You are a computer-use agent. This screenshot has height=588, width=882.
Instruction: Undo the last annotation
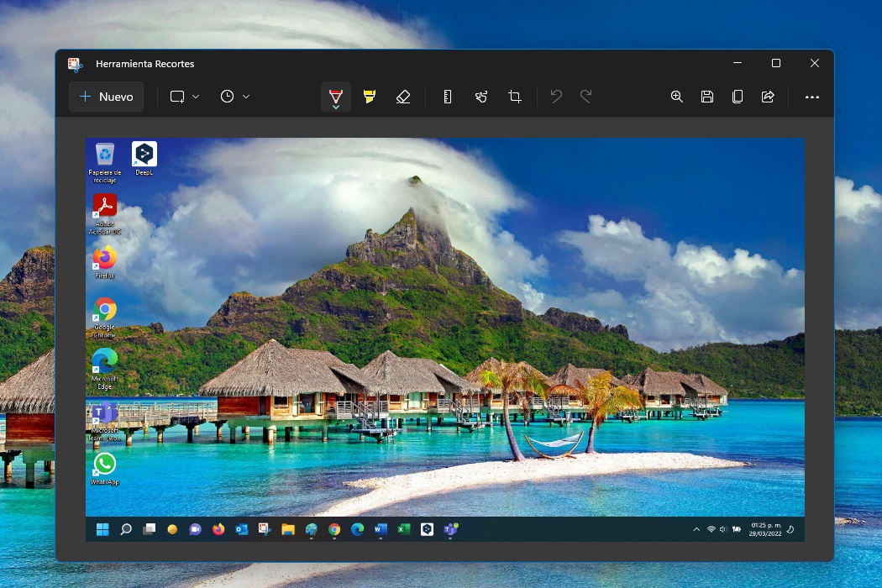click(555, 97)
